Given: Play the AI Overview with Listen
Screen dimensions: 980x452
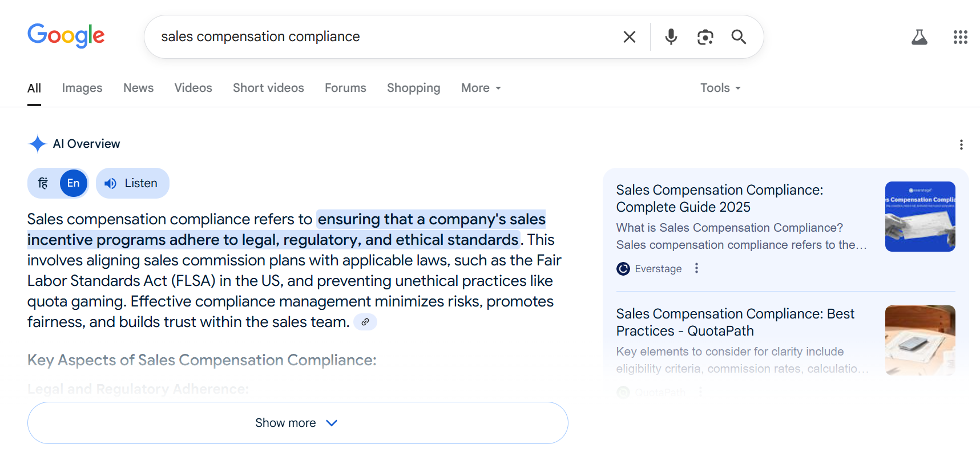Looking at the screenshot, I should pos(132,183).
